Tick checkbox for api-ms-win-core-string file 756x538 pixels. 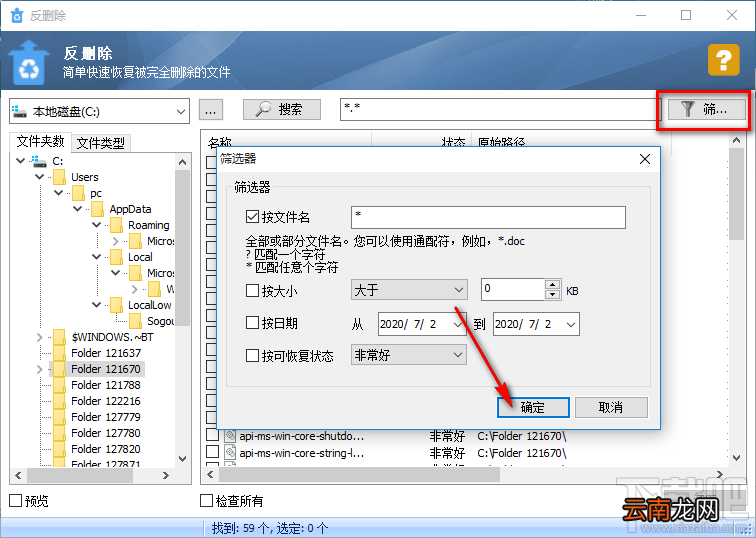(x=212, y=452)
